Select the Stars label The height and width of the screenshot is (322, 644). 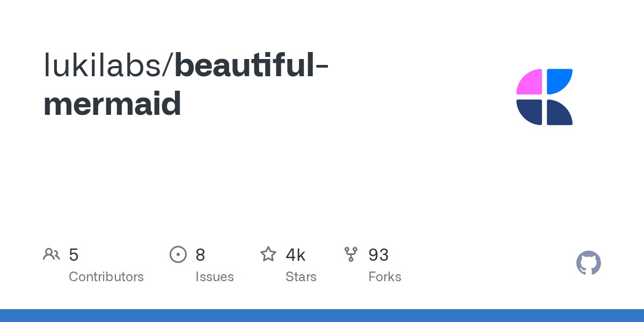click(301, 277)
